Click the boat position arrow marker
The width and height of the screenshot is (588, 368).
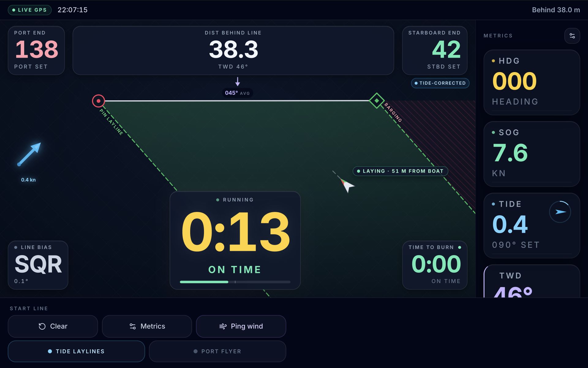pyautogui.click(x=346, y=185)
